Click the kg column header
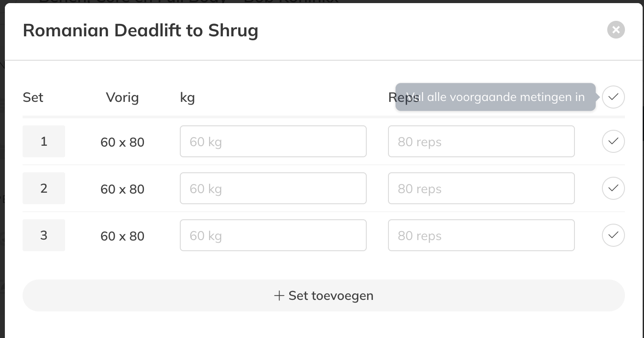The width and height of the screenshot is (644, 338). click(x=187, y=97)
